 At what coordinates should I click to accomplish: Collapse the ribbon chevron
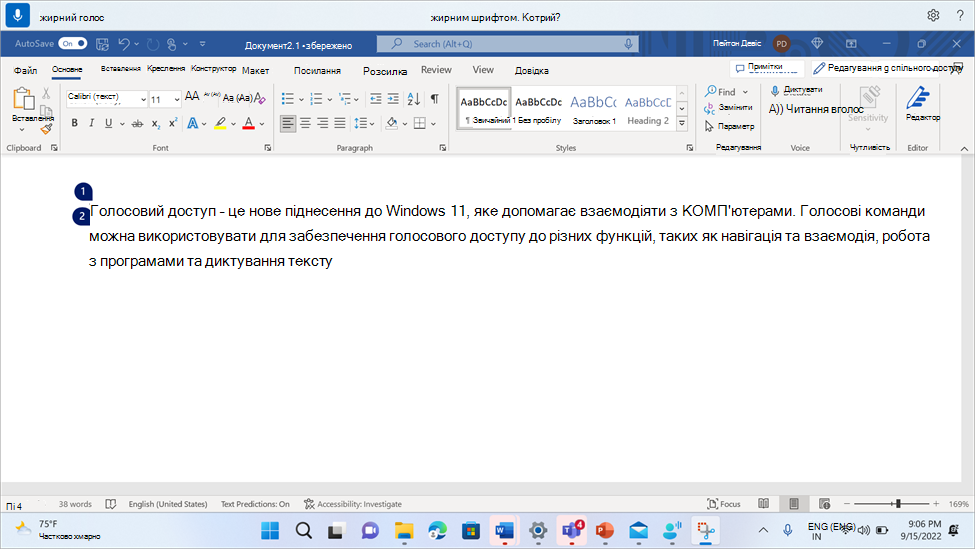coord(964,149)
